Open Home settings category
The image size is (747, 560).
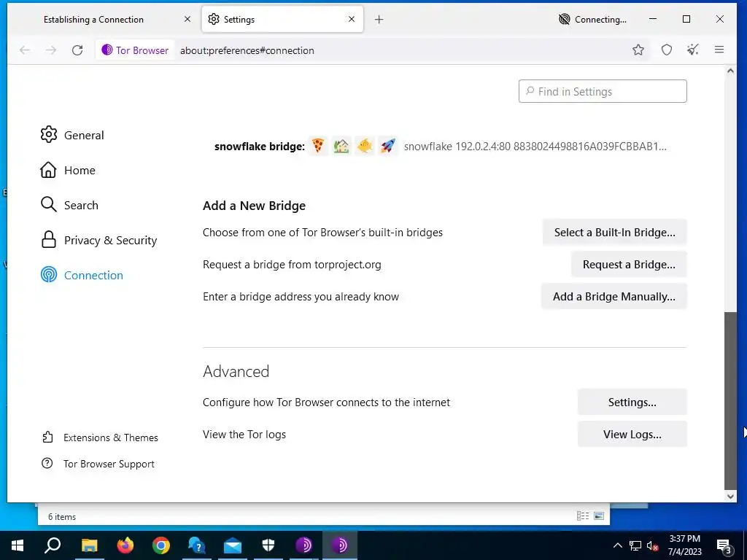(x=68, y=170)
